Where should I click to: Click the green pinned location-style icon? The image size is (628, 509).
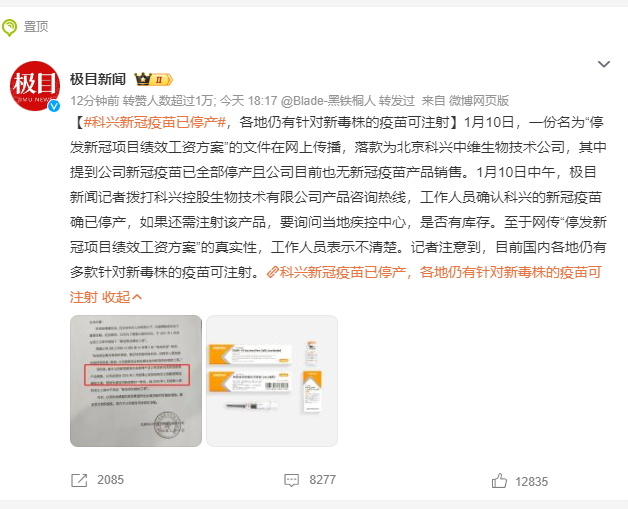pos(9,28)
